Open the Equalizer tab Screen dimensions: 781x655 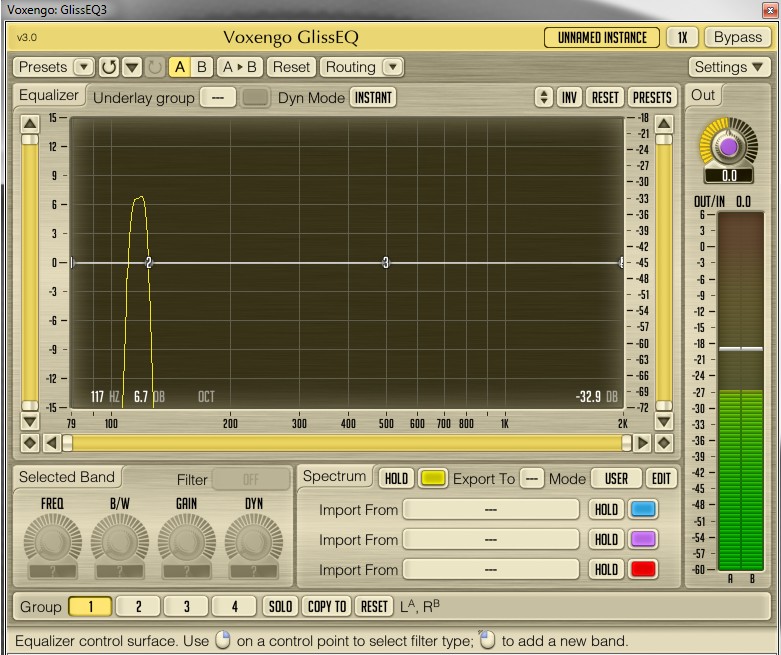point(49,95)
